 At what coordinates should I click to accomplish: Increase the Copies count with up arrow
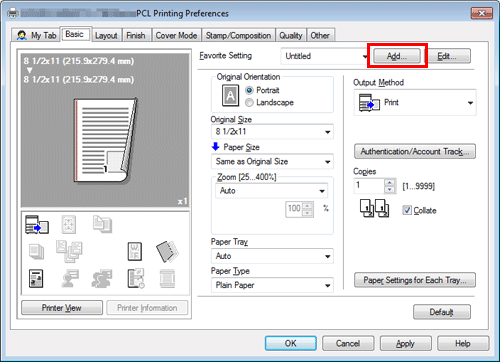coord(389,183)
